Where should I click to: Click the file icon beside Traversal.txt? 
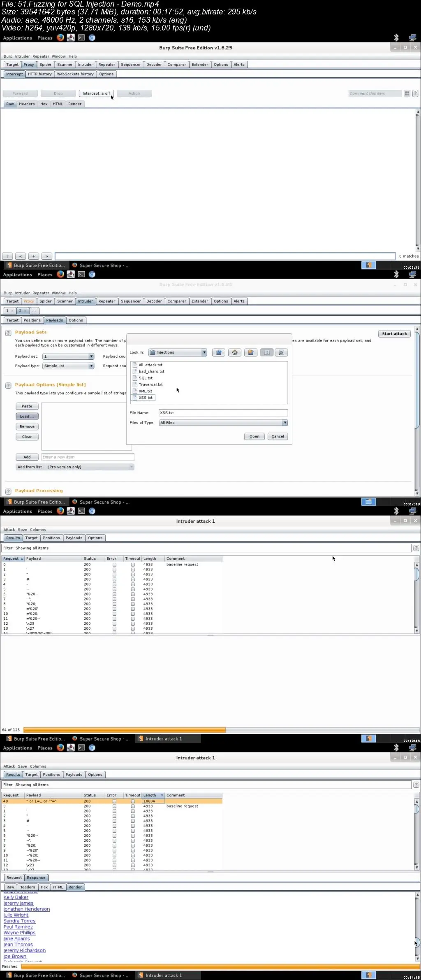coord(135,384)
